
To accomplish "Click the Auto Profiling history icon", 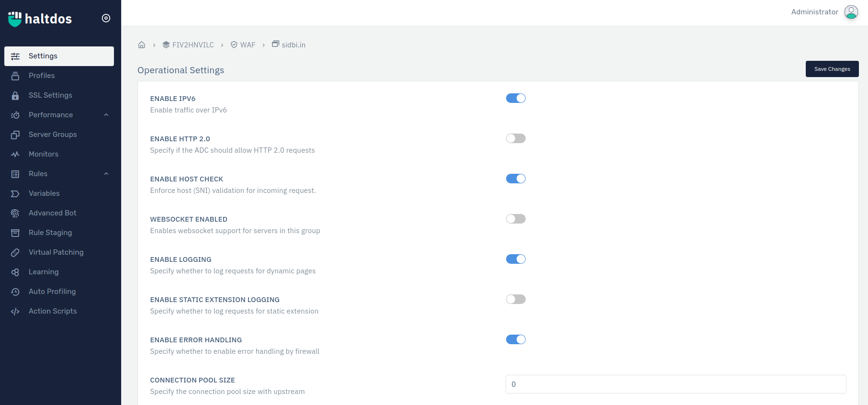I will (15, 292).
